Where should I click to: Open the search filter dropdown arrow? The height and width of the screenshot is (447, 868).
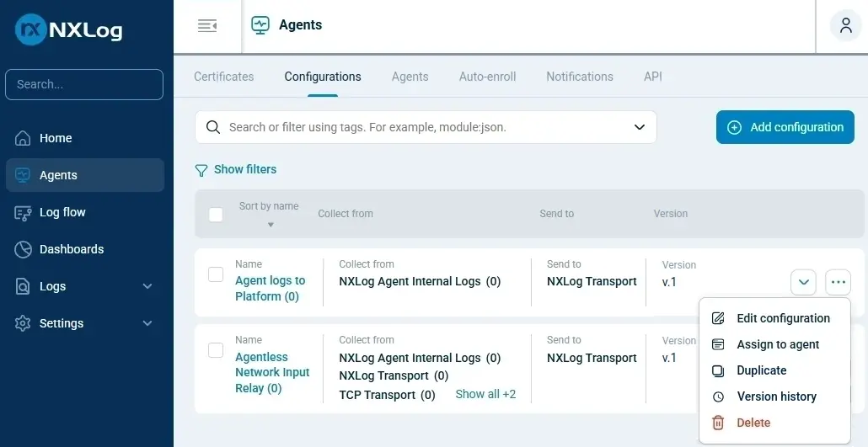coord(640,127)
